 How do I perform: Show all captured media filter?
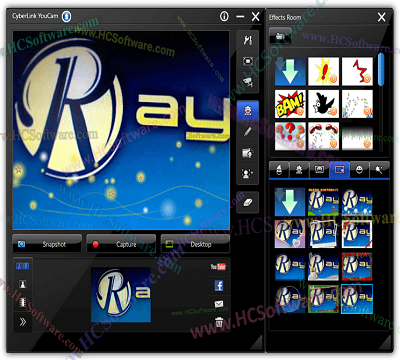click(23, 266)
